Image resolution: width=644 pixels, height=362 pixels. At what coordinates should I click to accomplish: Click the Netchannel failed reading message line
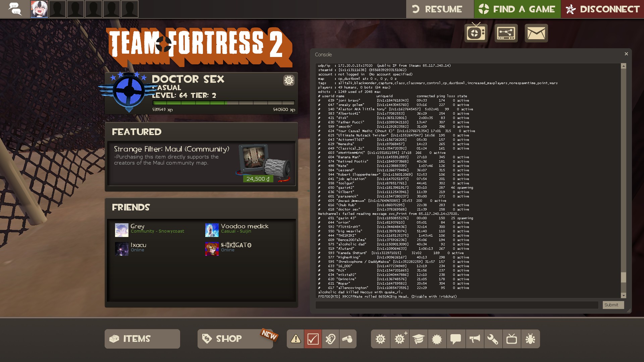coord(388,214)
